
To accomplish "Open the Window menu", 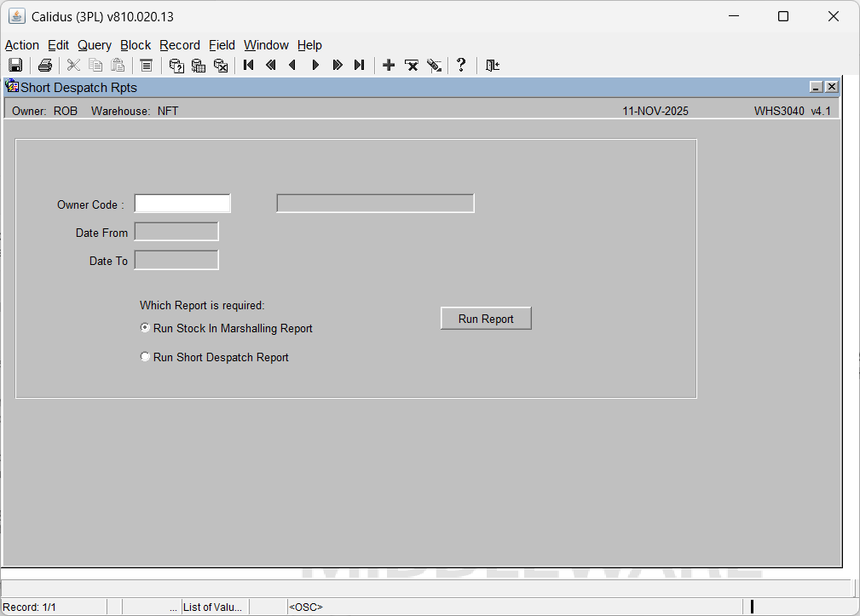I will coord(266,45).
